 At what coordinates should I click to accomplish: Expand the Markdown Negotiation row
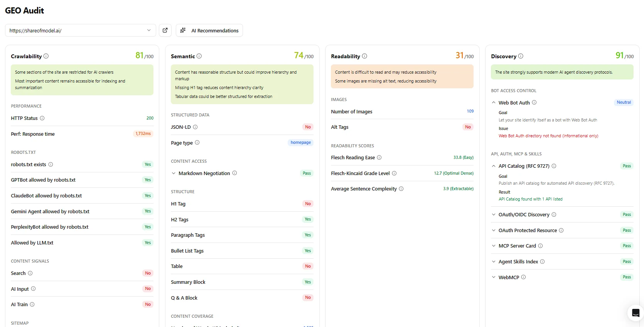point(174,174)
